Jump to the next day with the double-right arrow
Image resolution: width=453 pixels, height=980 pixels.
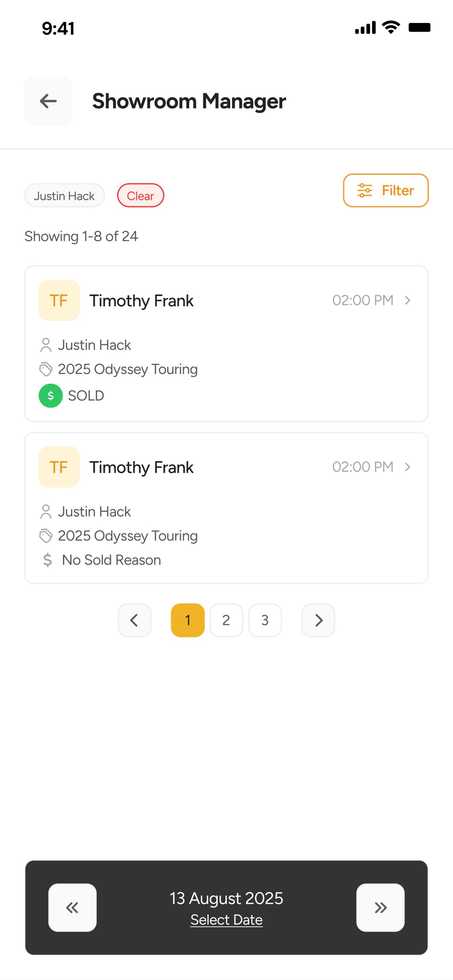(380, 907)
